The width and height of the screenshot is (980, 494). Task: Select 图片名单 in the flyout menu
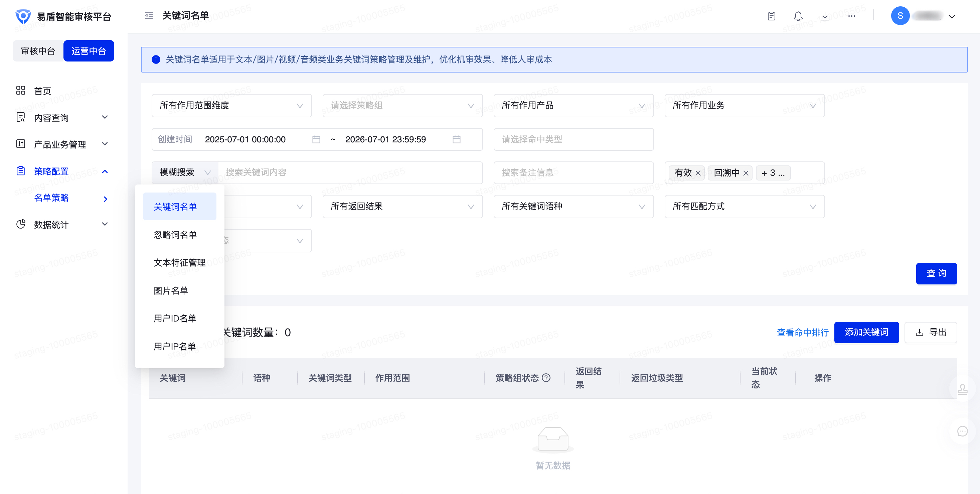pos(180,291)
